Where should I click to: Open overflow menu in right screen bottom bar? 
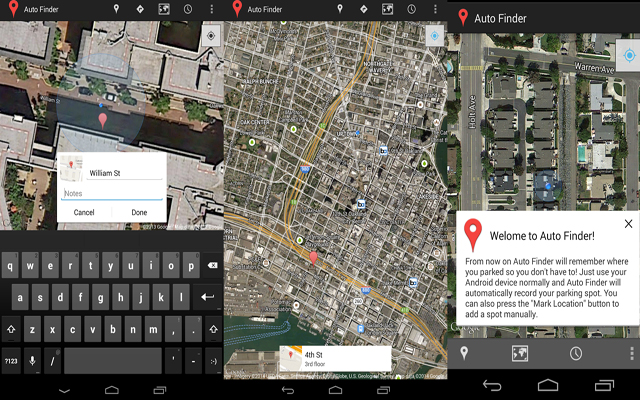tap(632, 353)
